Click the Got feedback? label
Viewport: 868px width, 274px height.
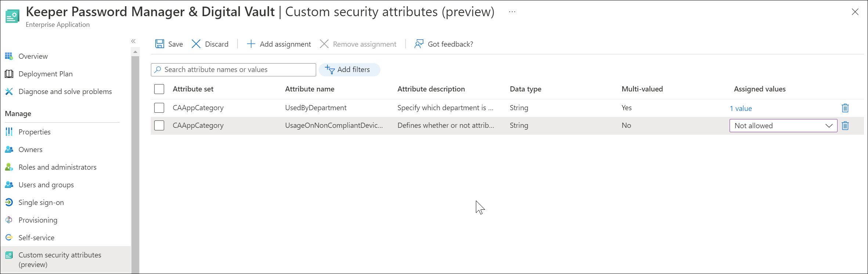tap(451, 44)
